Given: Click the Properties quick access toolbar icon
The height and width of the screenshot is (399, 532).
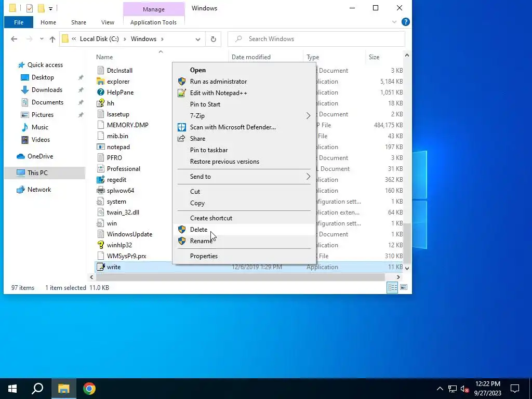Looking at the screenshot, I should point(30,8).
